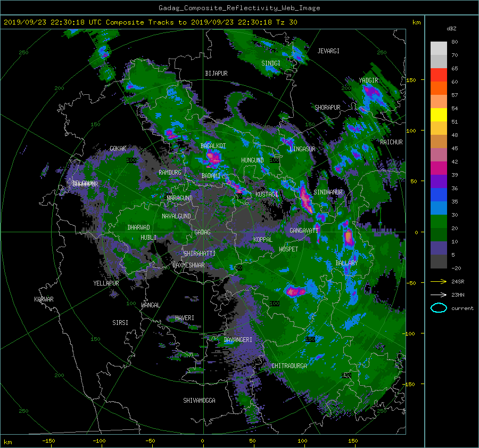Click the HUBLI city label
Viewport: 479px width, 448px height.
pyautogui.click(x=148, y=237)
